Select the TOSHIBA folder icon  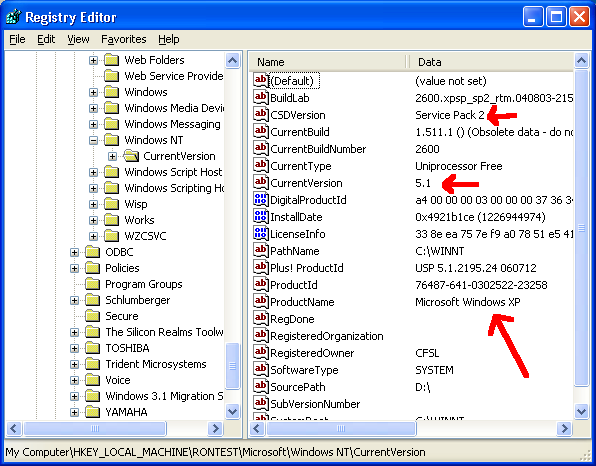(93, 348)
